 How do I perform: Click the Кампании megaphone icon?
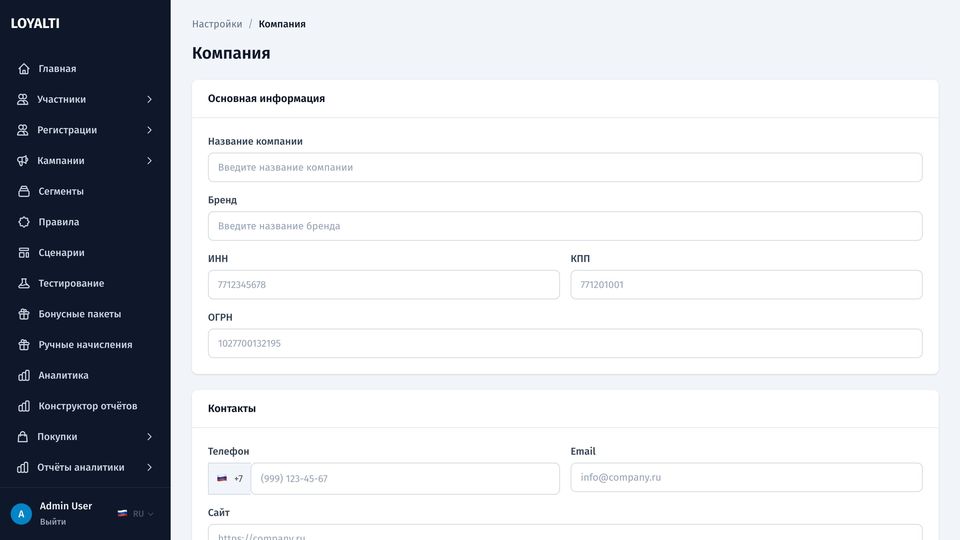(x=23, y=160)
